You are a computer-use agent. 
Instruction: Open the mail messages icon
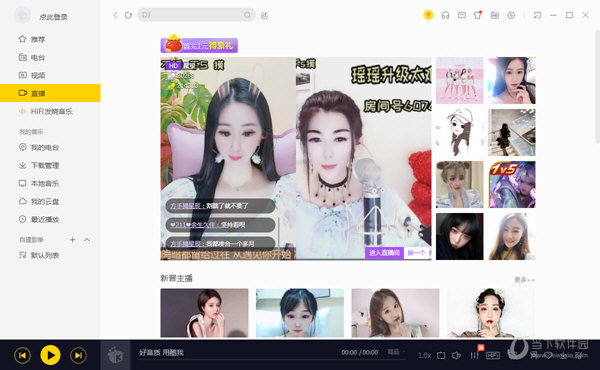click(x=462, y=15)
